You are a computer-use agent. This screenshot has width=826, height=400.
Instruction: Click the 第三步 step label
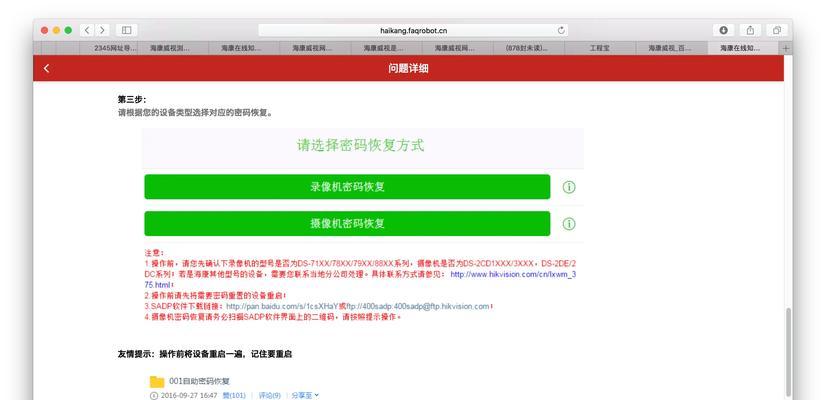point(132,99)
